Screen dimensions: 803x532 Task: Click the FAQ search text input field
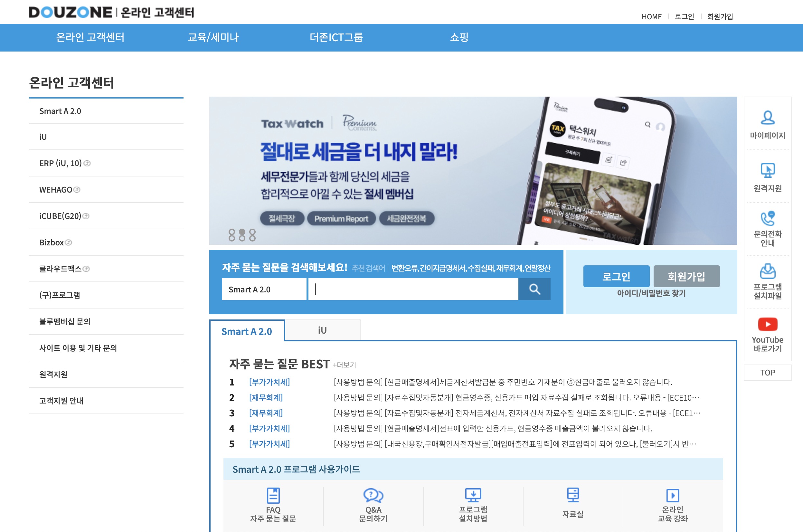coord(413,290)
